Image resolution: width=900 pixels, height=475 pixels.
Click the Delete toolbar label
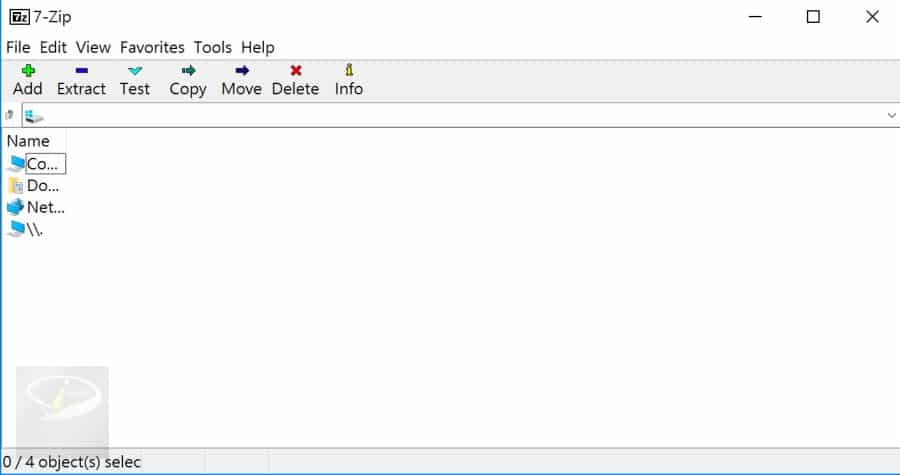pyautogui.click(x=296, y=89)
